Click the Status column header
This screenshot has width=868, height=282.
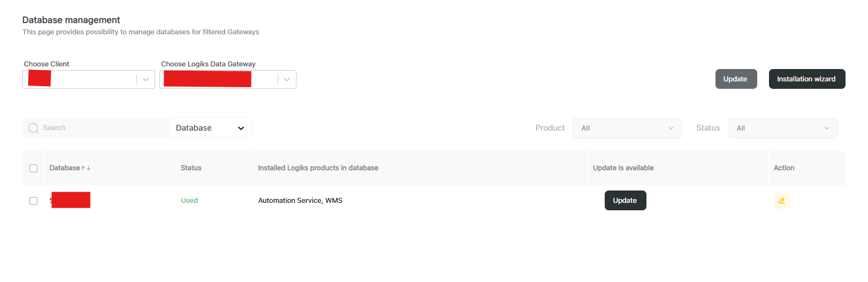[x=191, y=168]
